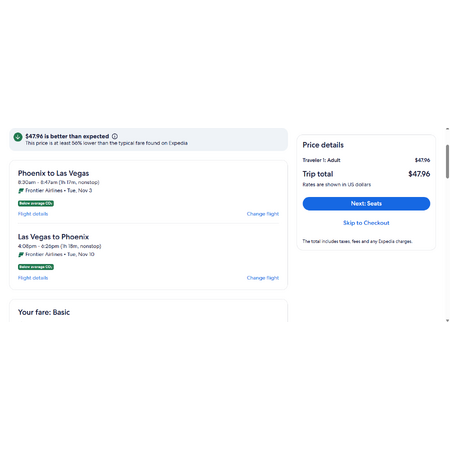Viewport: 450px width, 450px height.
Task: Click the Your fare: Basic heading
Action: [x=44, y=312]
